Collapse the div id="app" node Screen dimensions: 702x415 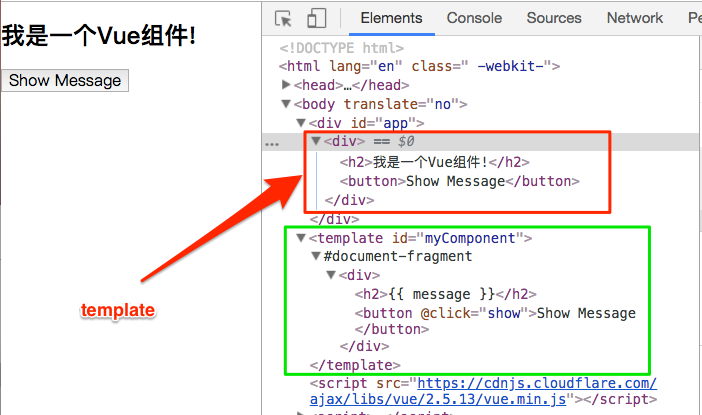tap(301, 122)
